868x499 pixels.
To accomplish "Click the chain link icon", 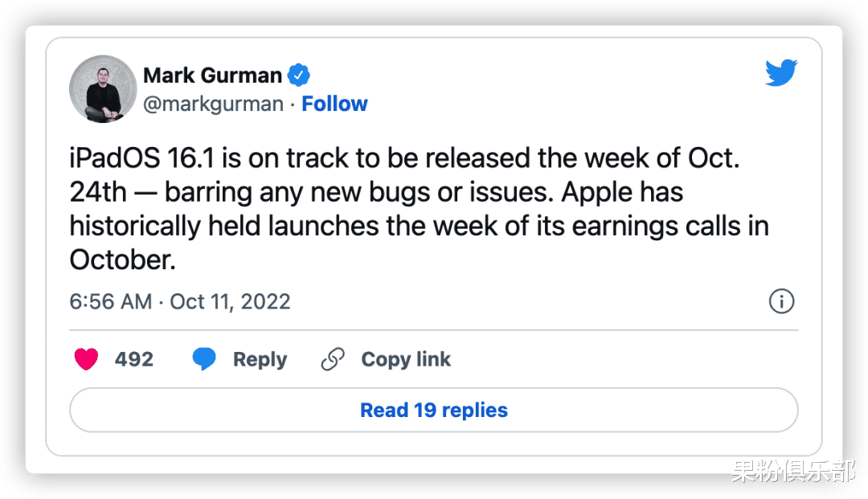I will (x=332, y=359).
